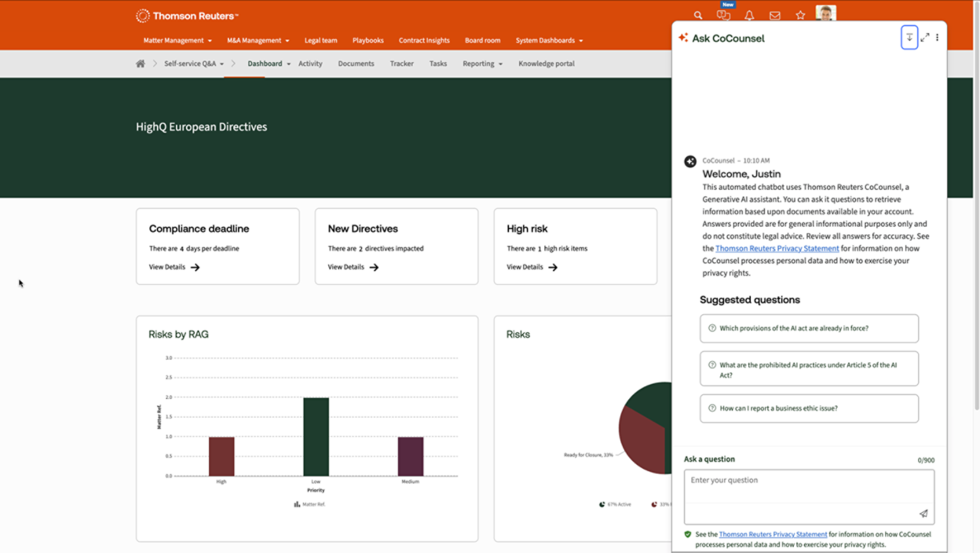Open the chat help icon marked New
Viewport: 980px width, 553px height.
click(x=724, y=15)
